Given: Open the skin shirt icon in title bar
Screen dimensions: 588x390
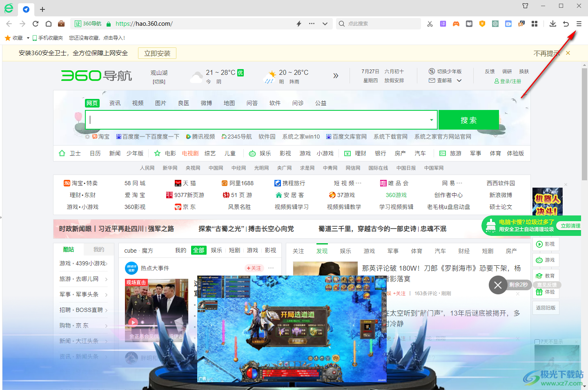Looking at the screenshot, I should click(526, 6).
